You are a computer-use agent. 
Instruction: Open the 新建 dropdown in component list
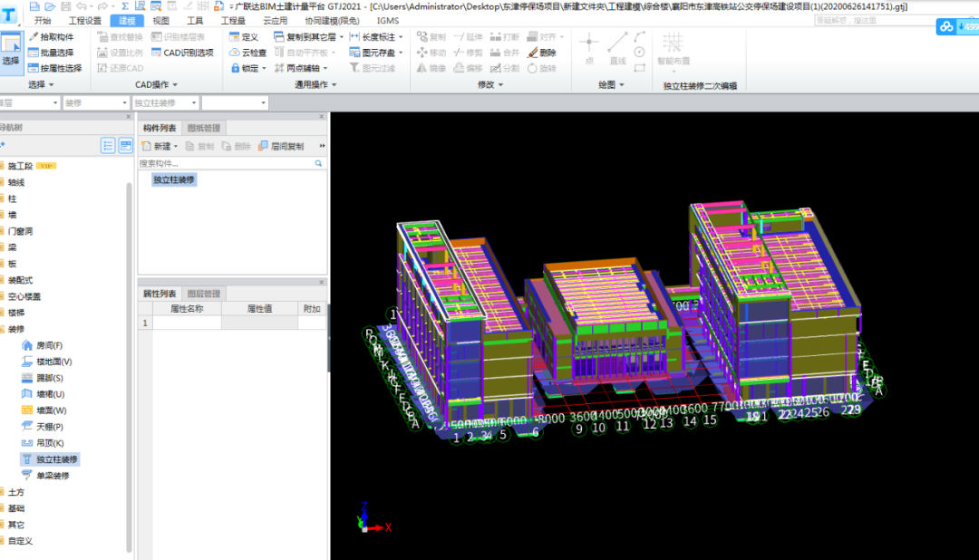176,146
